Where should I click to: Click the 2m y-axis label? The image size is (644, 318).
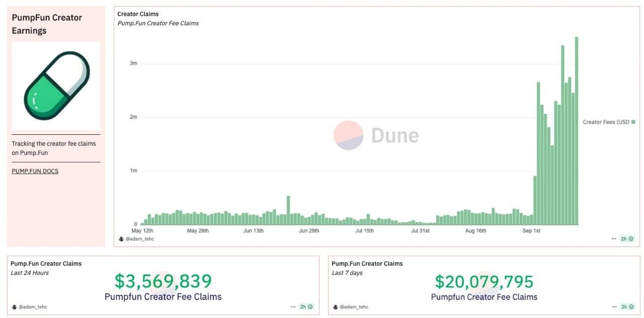[133, 117]
